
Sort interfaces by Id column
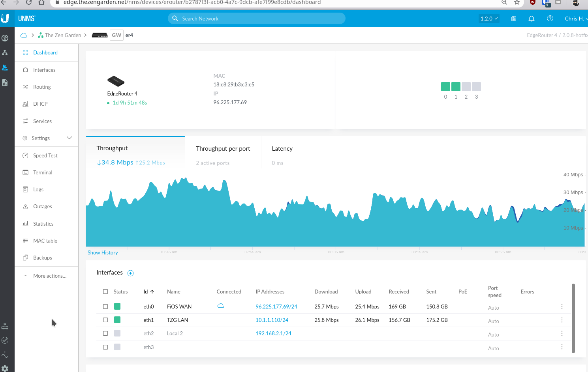coord(148,292)
